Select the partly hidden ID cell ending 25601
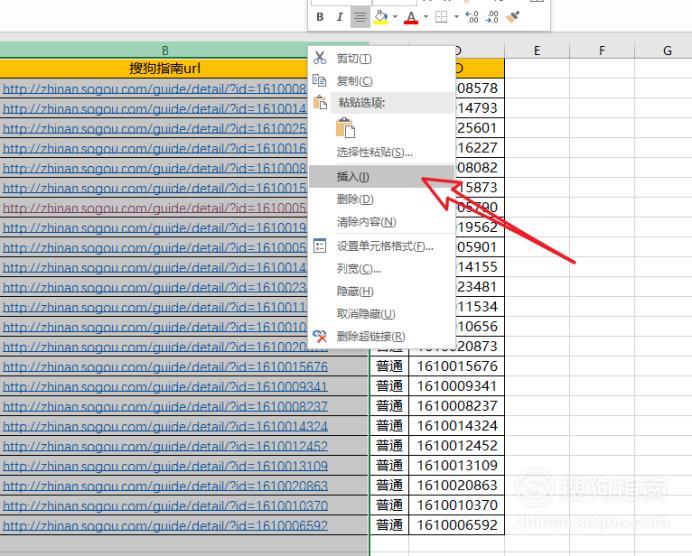 coord(479,128)
